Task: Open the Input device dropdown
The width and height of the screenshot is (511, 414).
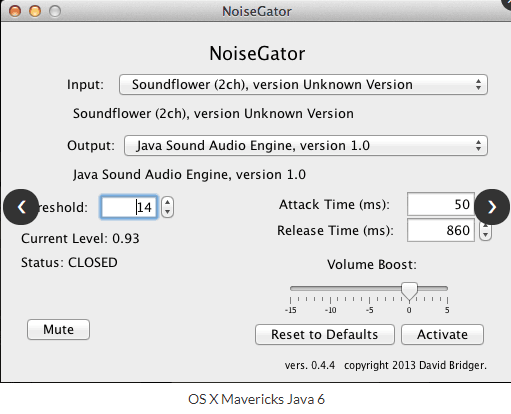Action: pyautogui.click(x=303, y=85)
